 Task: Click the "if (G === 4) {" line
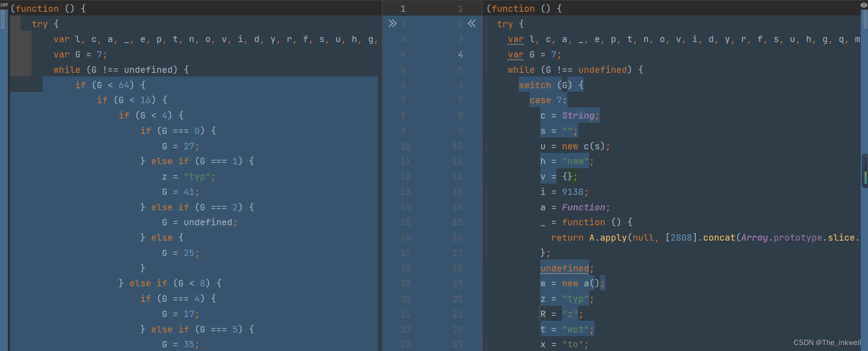coord(178,299)
